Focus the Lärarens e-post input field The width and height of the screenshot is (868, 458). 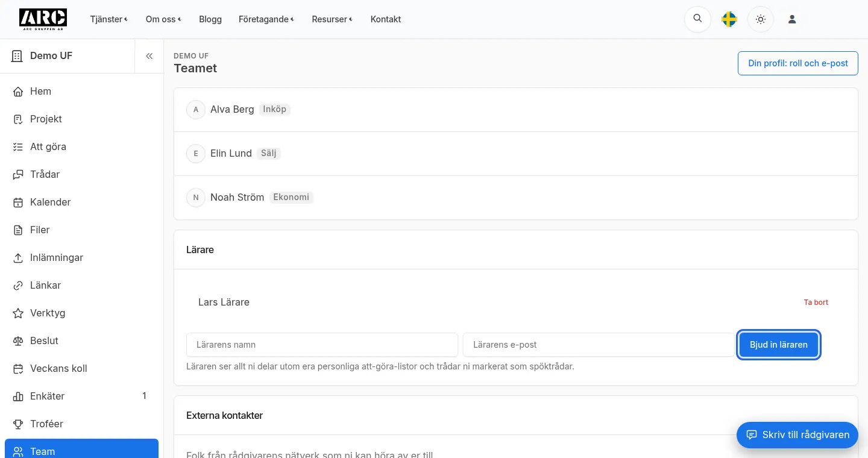(x=599, y=345)
